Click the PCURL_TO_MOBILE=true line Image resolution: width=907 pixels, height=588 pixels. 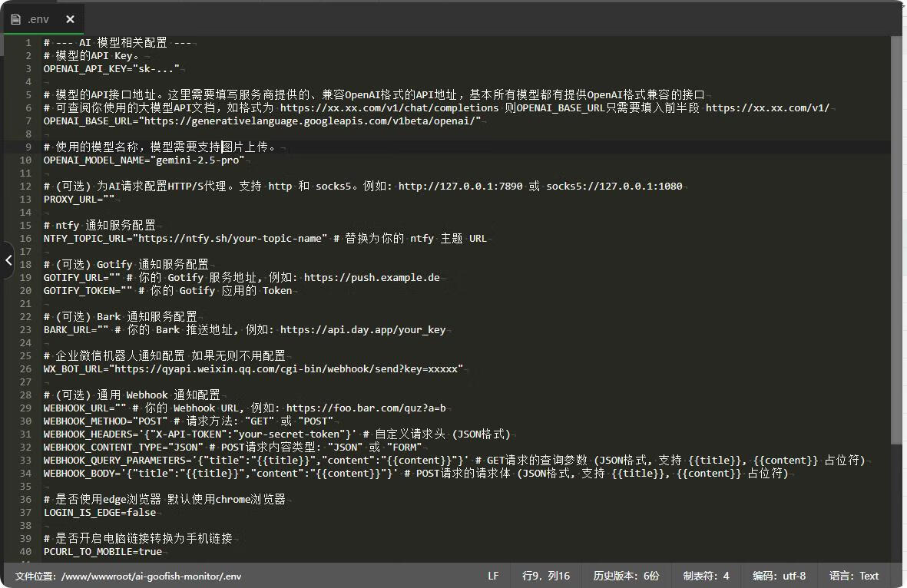pyautogui.click(x=102, y=552)
